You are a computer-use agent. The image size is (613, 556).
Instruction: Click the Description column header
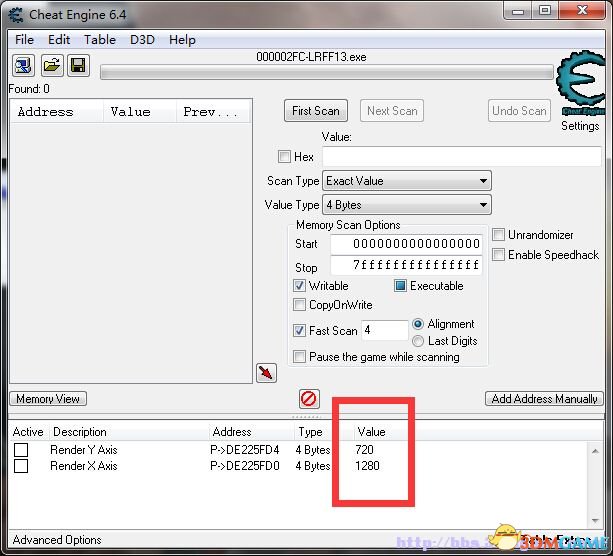tap(129, 432)
